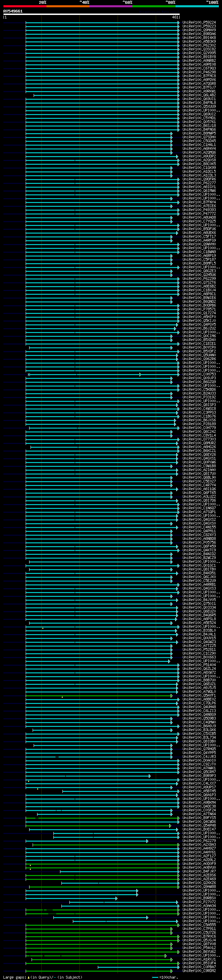Click the yellow large-gap triangle legend icon
Image resolution: width=222 pixels, height=980 pixels.
pos(28,977)
